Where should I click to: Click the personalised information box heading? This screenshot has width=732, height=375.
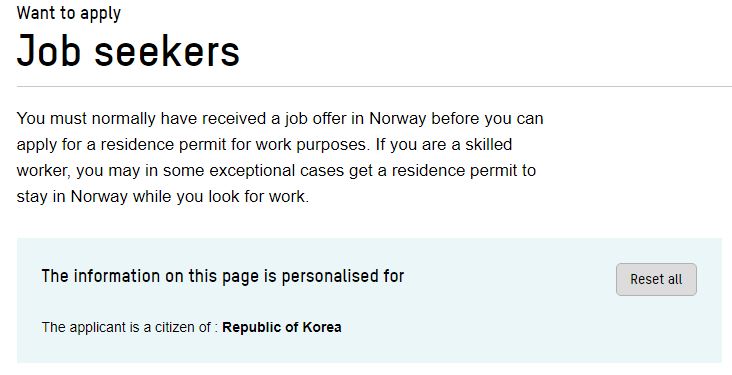tap(223, 276)
